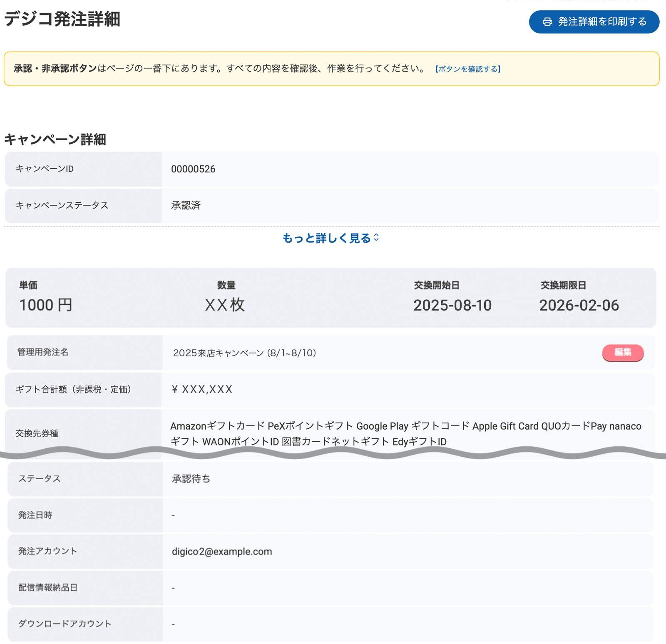Click the up-down chevron beside もっと詳しく見る

(376, 237)
